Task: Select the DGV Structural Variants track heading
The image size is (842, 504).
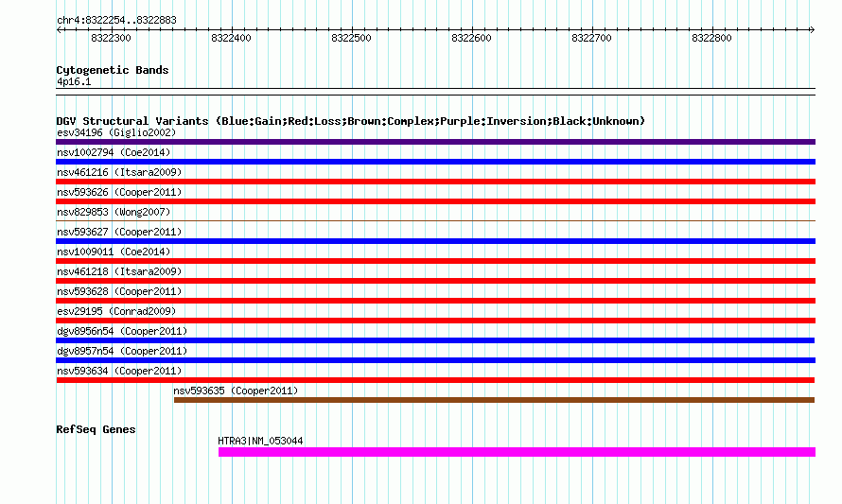Action: 350,121
